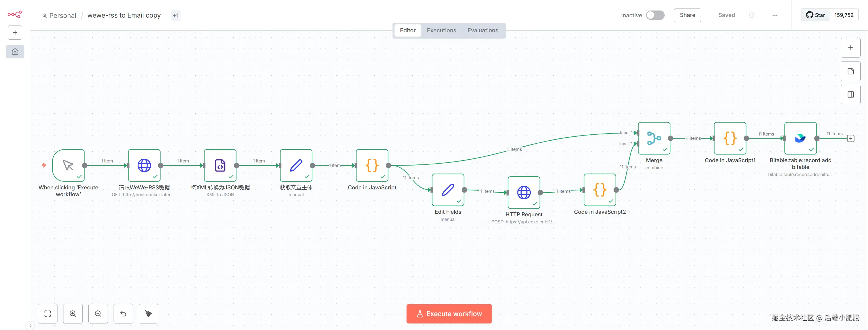Add a sticky note with the note icon
This screenshot has width=868, height=330.
tap(850, 71)
